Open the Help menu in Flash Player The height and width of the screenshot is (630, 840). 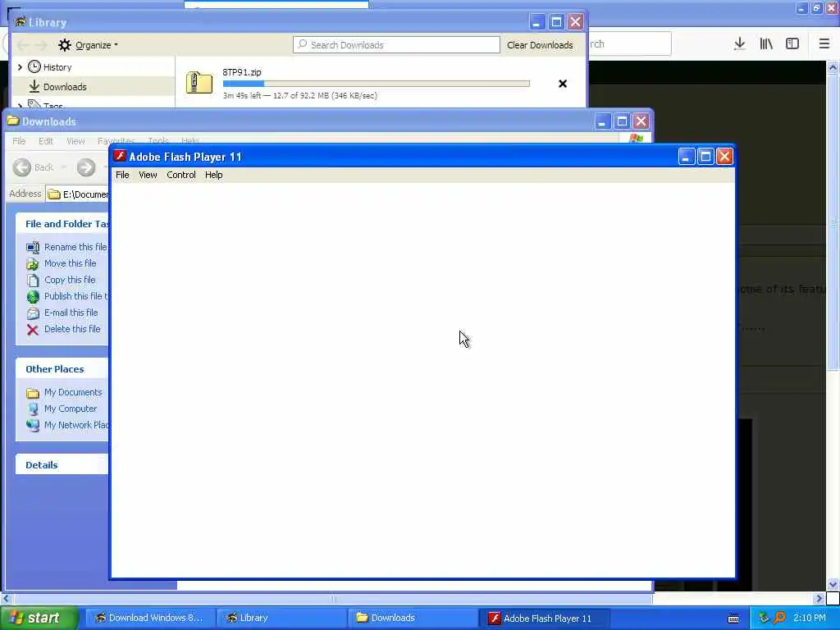214,175
